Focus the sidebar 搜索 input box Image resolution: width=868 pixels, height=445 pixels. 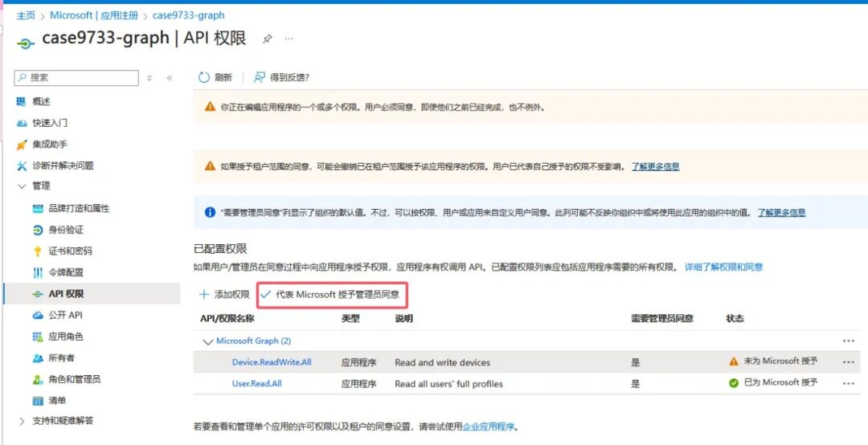[x=76, y=77]
